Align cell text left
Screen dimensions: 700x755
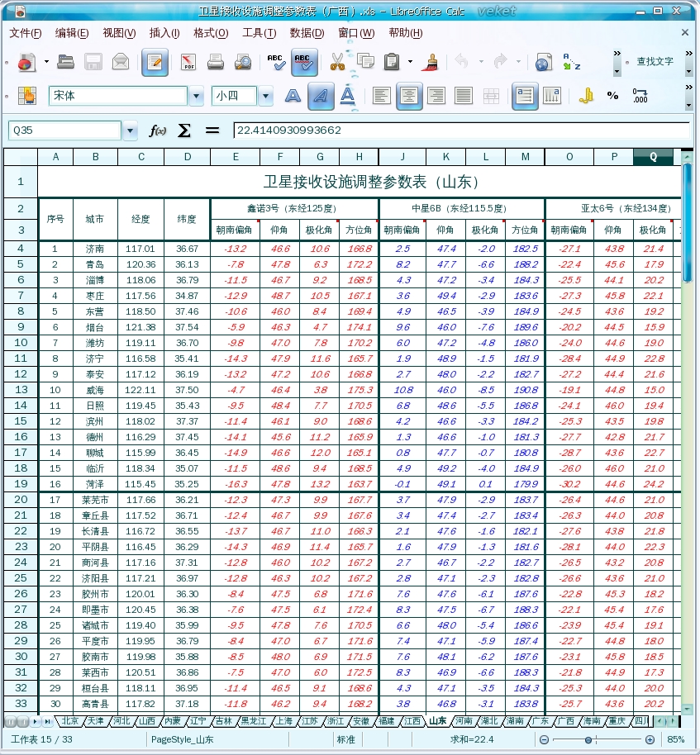(x=382, y=96)
